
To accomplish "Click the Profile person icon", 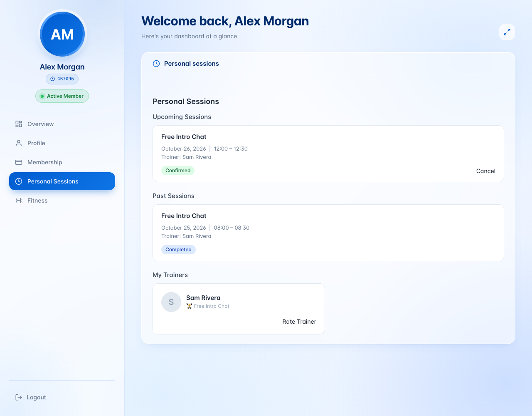I will [19, 143].
